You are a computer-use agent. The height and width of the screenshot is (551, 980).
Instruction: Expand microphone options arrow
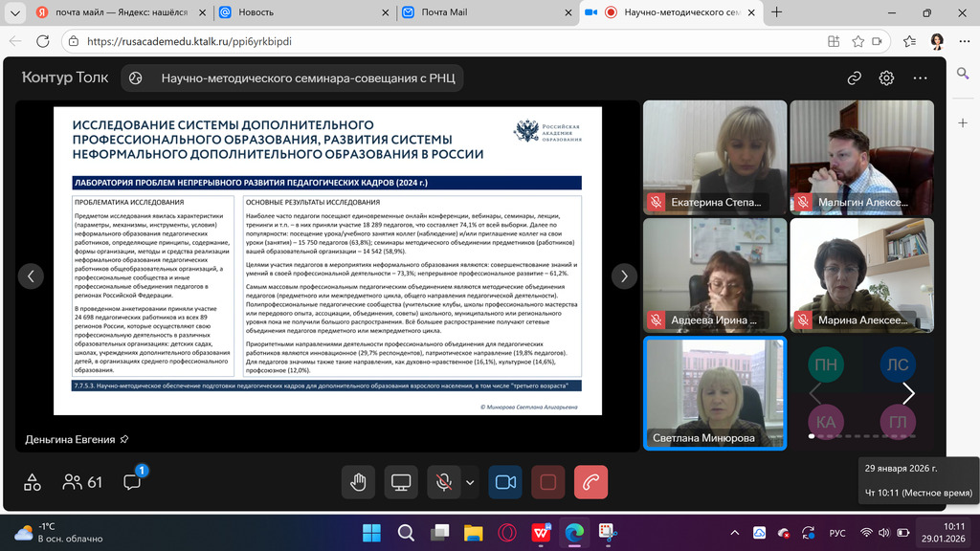pyautogui.click(x=470, y=482)
